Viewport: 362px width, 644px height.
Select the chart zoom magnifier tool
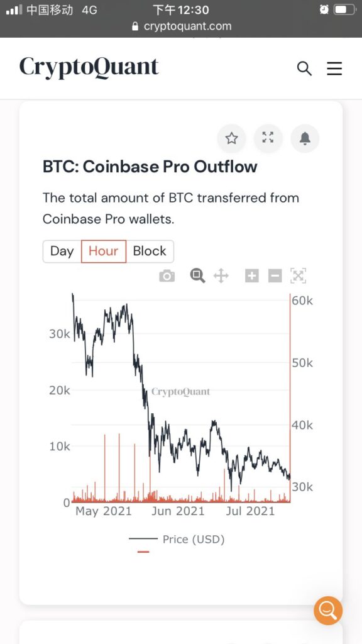(x=197, y=275)
